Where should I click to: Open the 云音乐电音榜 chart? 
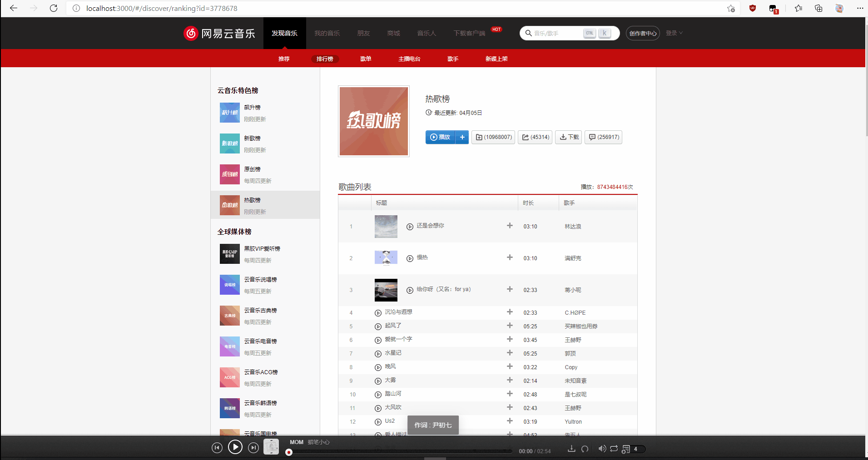[x=265, y=346]
